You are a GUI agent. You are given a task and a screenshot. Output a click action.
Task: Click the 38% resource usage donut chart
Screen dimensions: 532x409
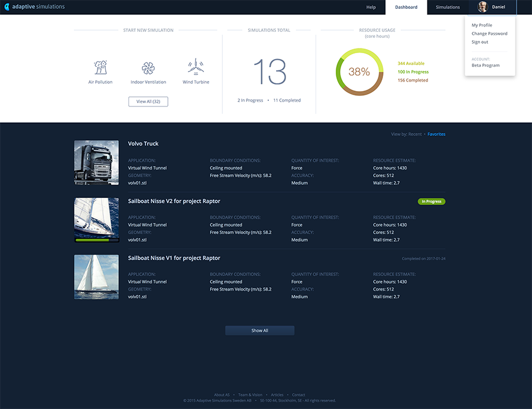pyautogui.click(x=359, y=72)
